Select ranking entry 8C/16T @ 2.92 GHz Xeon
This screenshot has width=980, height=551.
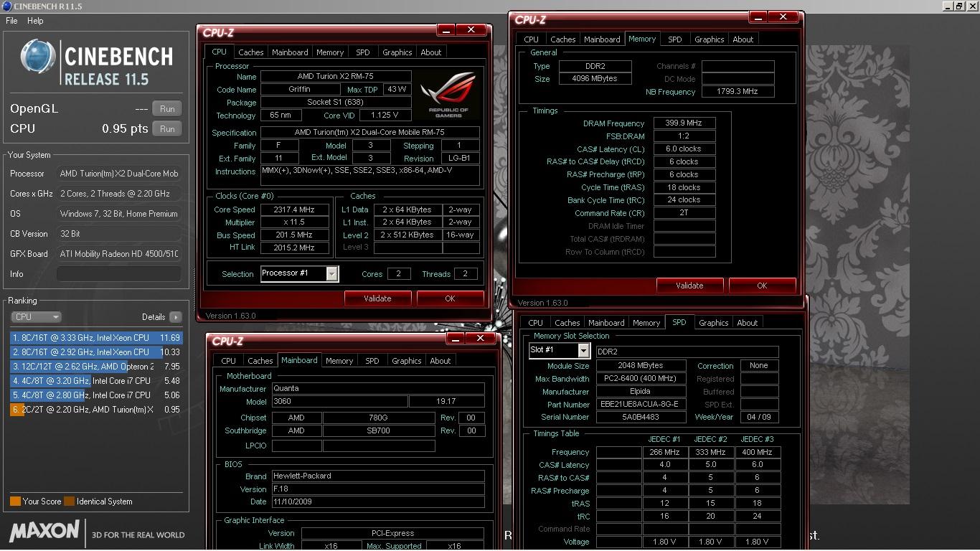tap(96, 352)
